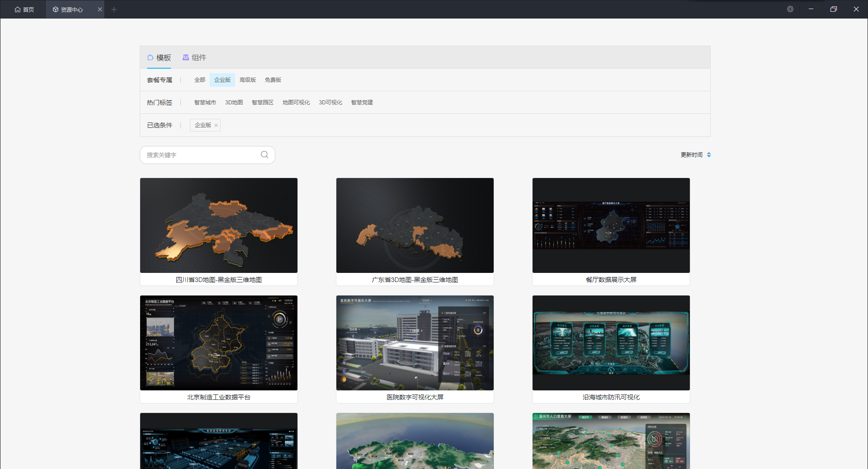Open the green island terrain template thumbnail
This screenshot has height=469, width=868.
coord(415,441)
